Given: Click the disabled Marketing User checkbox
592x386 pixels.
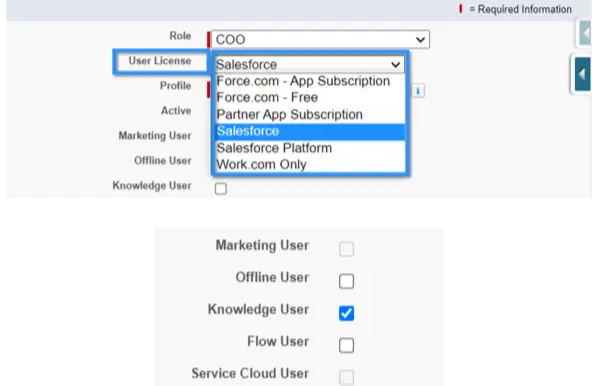Looking at the screenshot, I should pos(346,249).
